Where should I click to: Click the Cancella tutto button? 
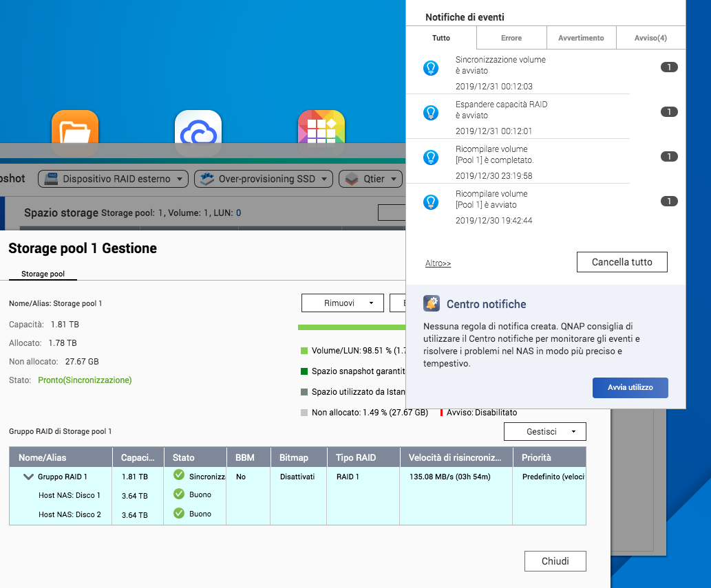[x=622, y=262]
